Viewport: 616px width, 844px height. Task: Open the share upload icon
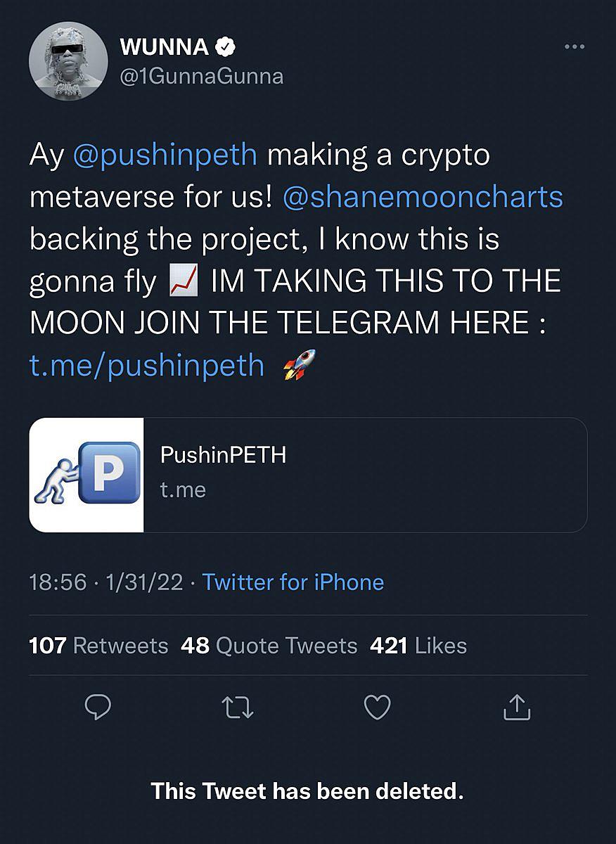[516, 707]
